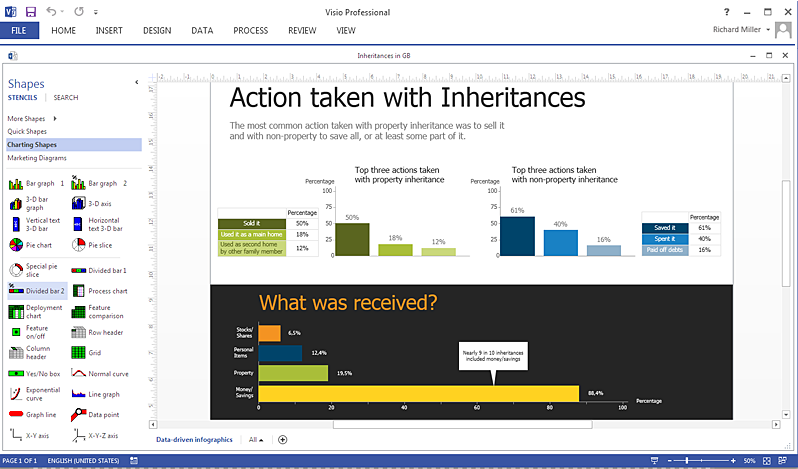Click the Undo arrow
This screenshot has width=798, height=469.
[51, 11]
